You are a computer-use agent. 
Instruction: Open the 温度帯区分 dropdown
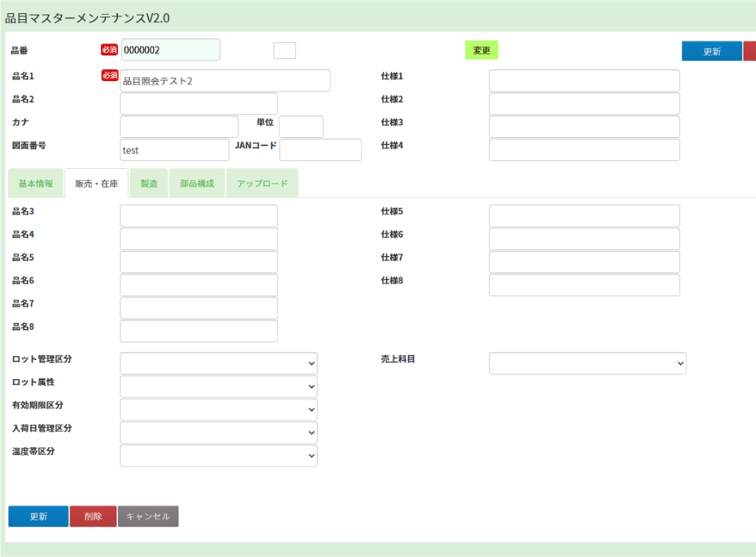coord(218,456)
